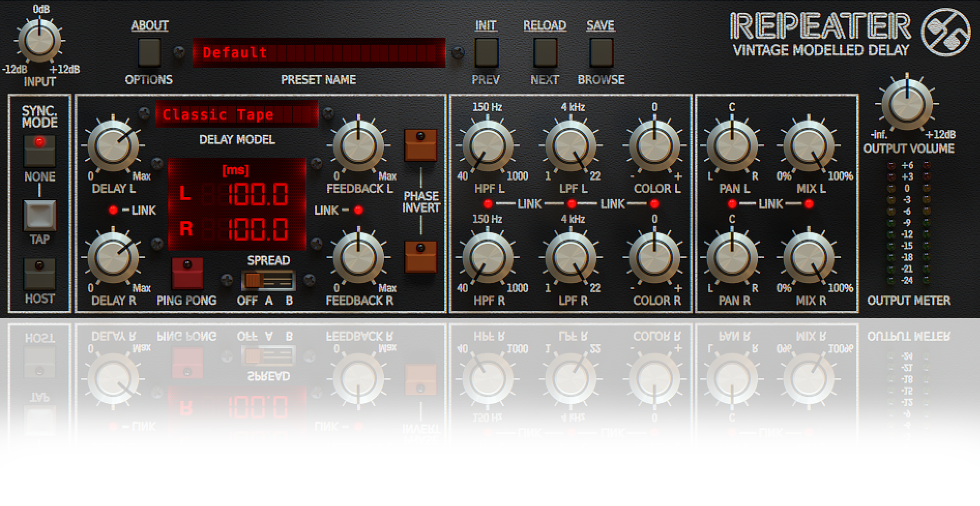Toggle upper Phase Invert orange button
980x506 pixels.
pos(420,145)
